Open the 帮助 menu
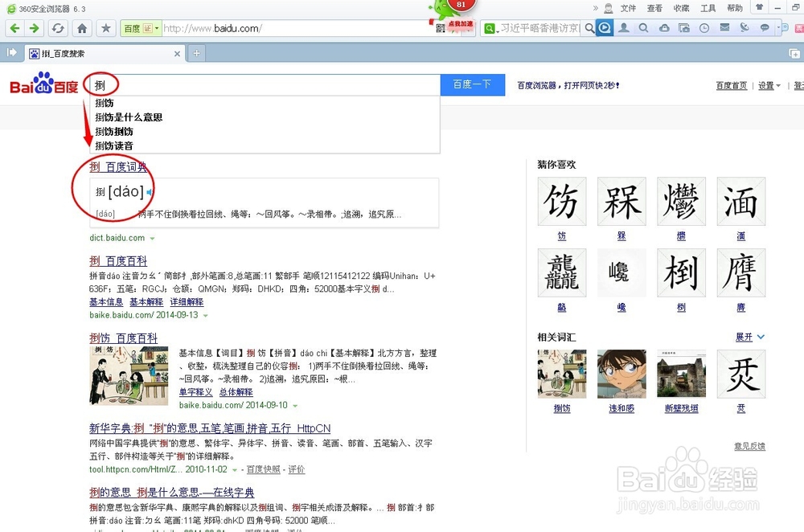The height and width of the screenshot is (532, 804). pyautogui.click(x=734, y=8)
